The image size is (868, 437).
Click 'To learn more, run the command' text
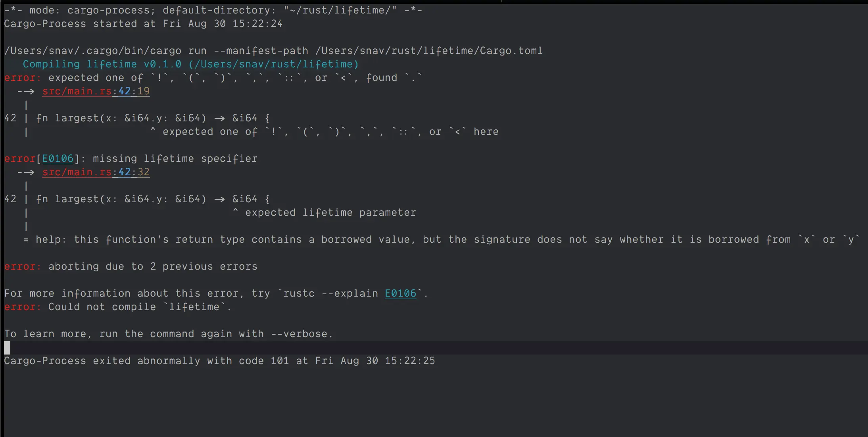pos(168,334)
